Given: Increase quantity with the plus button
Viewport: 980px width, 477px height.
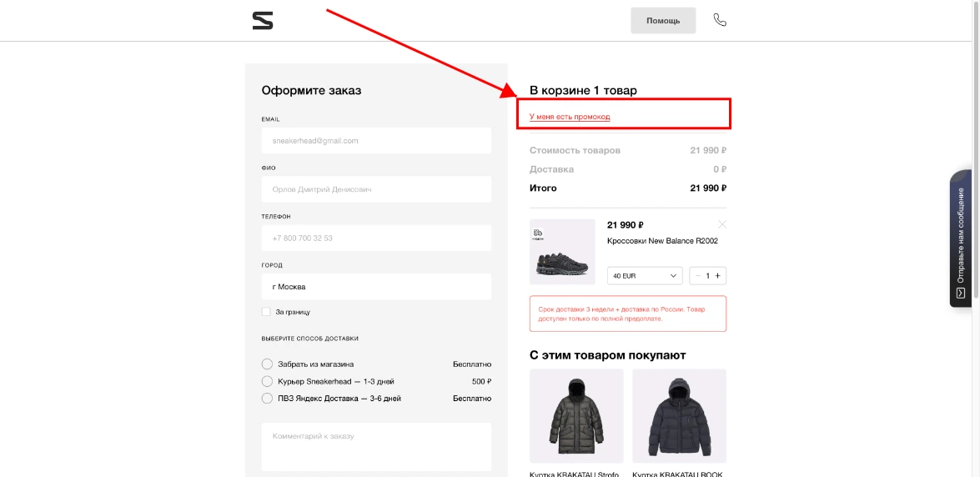Looking at the screenshot, I should pos(717,276).
